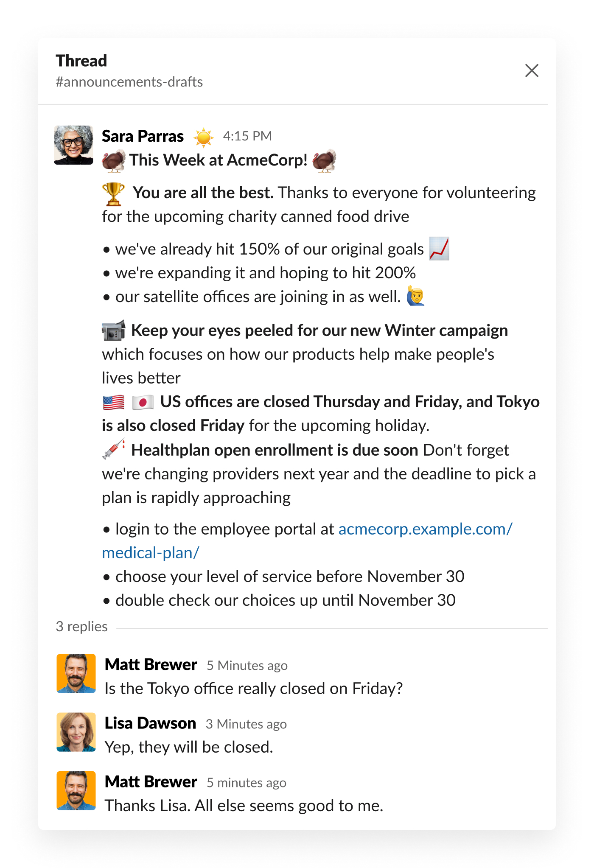Click Sara Parras's sun status emoji
Image resolution: width=594 pixels, height=868 pixels.
(x=204, y=135)
